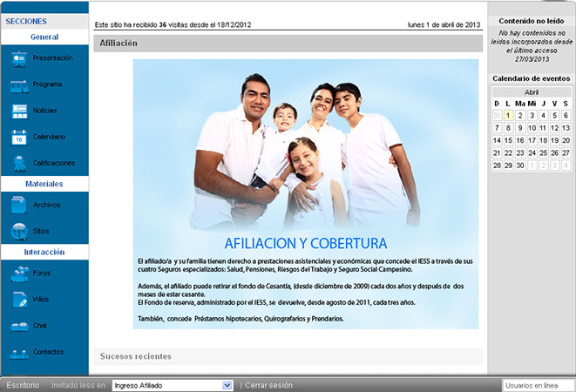
Task: Click the Calificaciones icon
Action: point(19,163)
